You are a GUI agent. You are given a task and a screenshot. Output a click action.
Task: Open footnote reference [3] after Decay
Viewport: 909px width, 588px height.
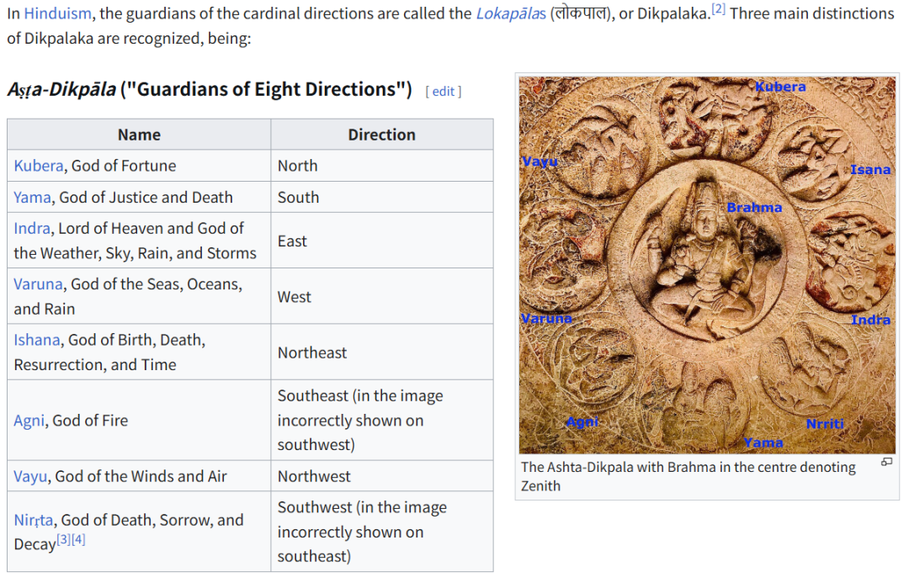click(64, 539)
